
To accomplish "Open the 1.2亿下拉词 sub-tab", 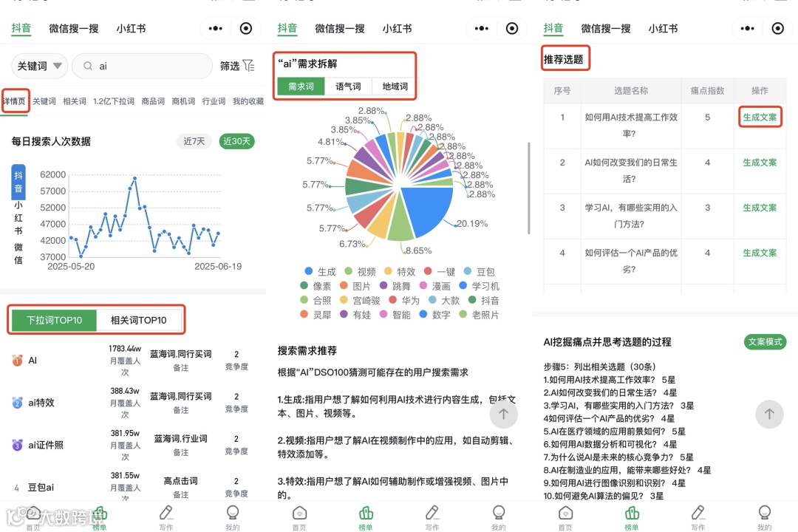I will 114,101.
